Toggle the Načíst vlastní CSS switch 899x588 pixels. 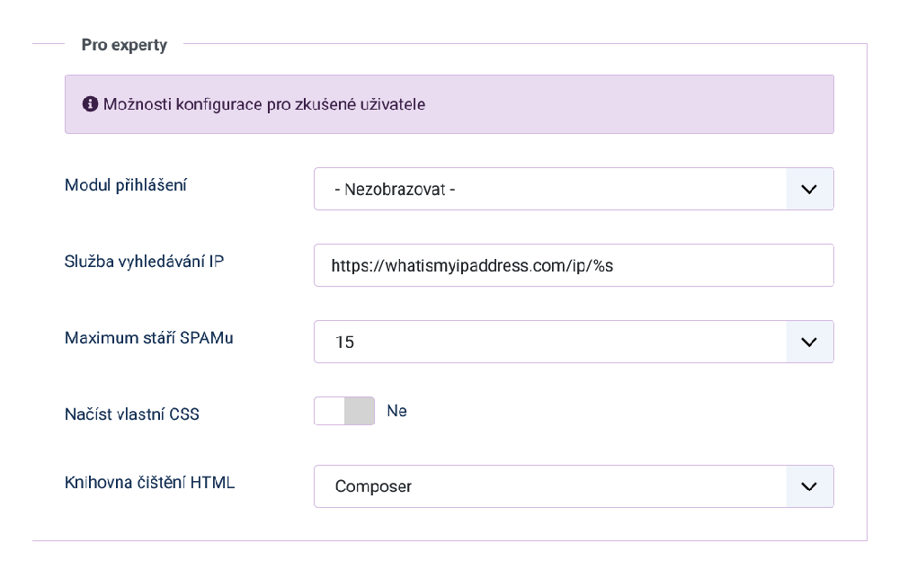click(x=344, y=411)
